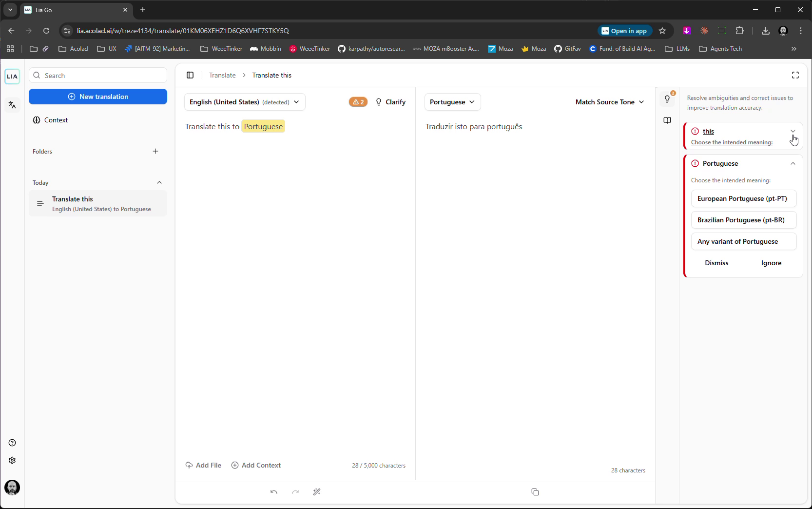Screen dimensions: 812x509
Task: Copy the translation with copy icon
Action: click(535, 492)
